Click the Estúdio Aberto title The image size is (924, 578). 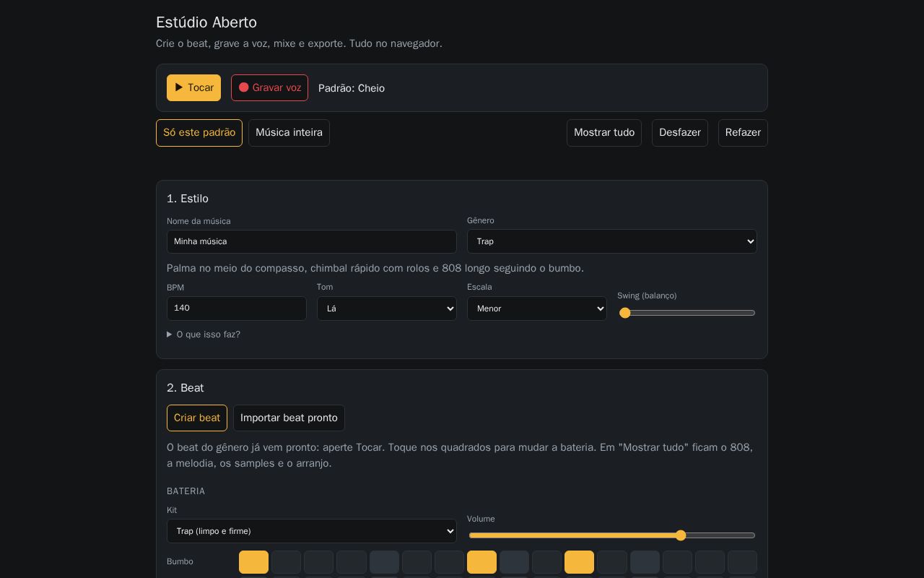pyautogui.click(x=206, y=22)
